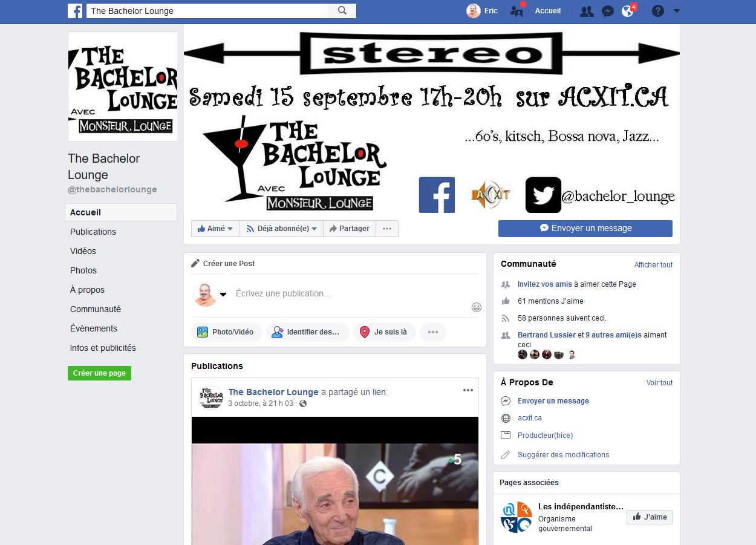Open more composer options ellipsis
Image resolution: width=756 pixels, height=545 pixels.
tap(433, 332)
